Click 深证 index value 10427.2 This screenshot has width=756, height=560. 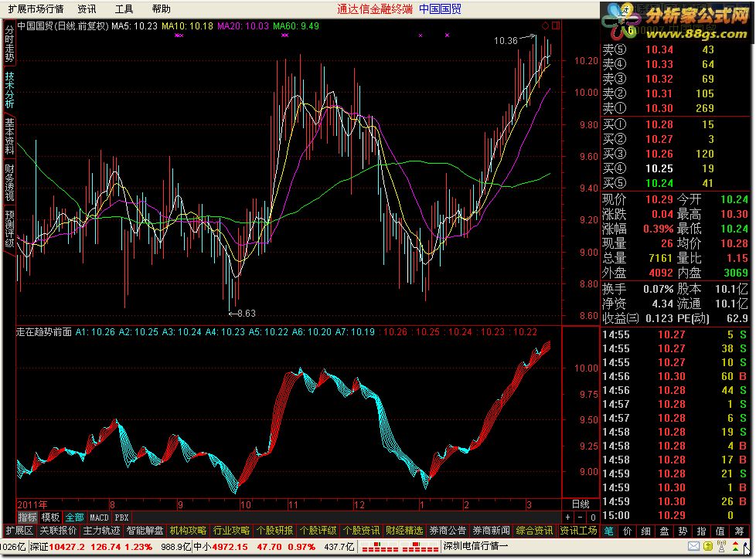pos(67,547)
